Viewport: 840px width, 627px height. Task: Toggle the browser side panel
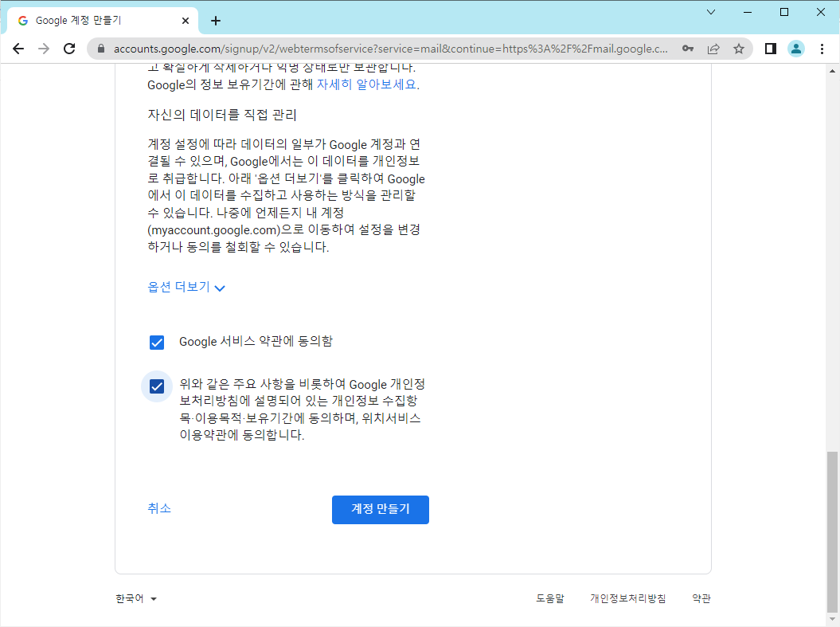(771, 49)
